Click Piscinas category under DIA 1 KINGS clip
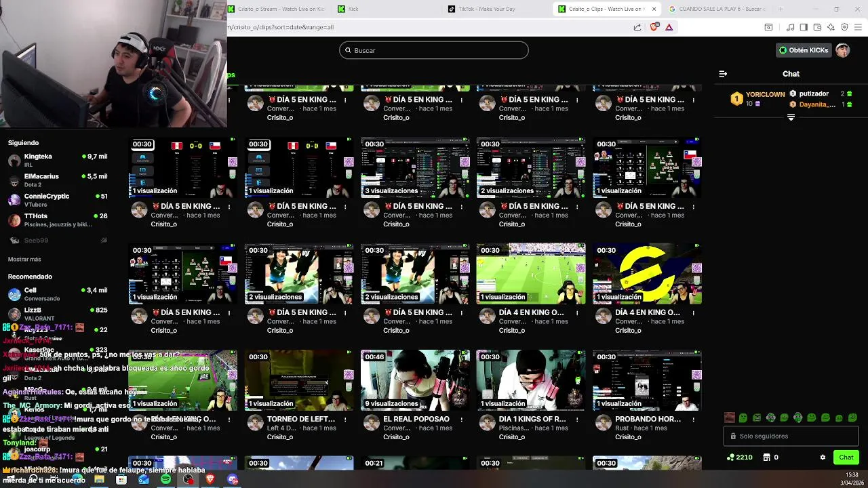 coord(513,428)
